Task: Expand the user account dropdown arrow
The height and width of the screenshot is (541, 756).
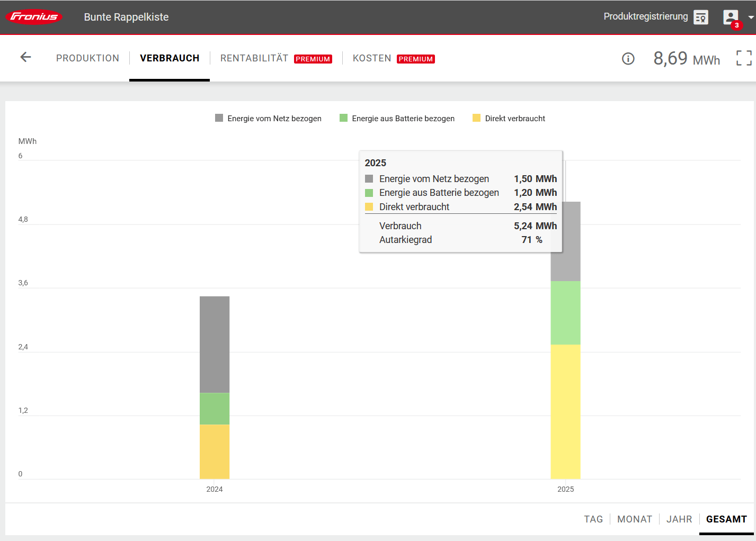Action: [751, 17]
